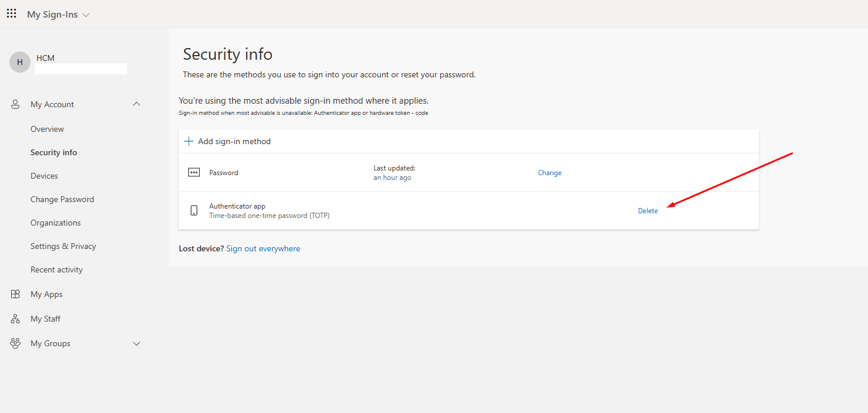Collapse the My Account section chevron
The height and width of the screenshot is (413, 868).
(137, 104)
